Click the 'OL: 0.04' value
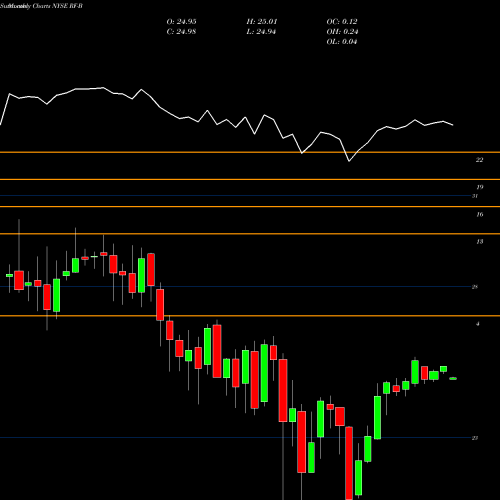This screenshot has width=500, height=500. point(342,42)
